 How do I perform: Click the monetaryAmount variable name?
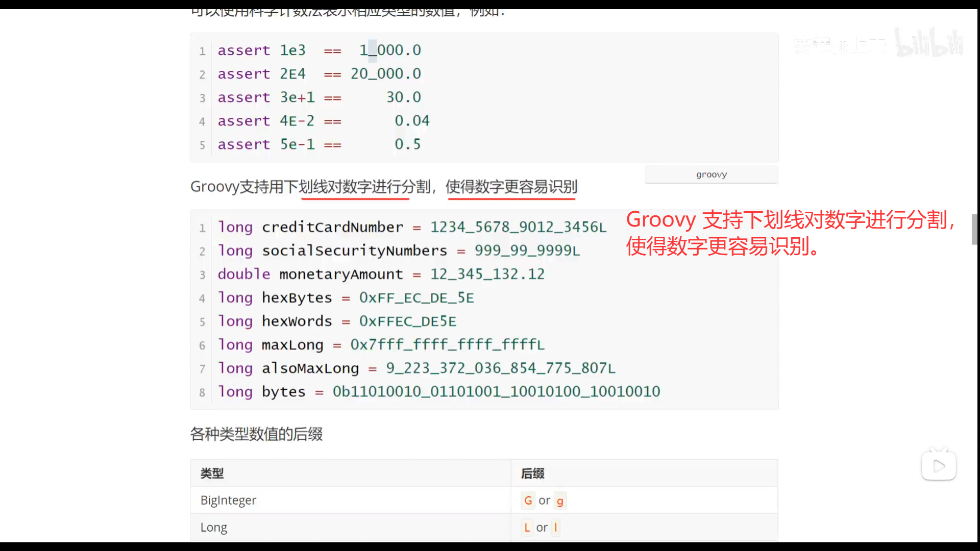[x=341, y=274]
